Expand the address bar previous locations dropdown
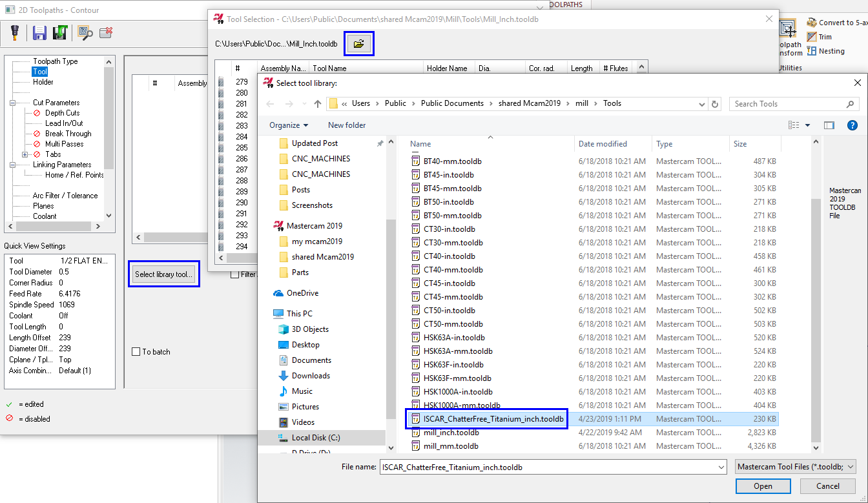The width and height of the screenshot is (868, 503). point(702,104)
